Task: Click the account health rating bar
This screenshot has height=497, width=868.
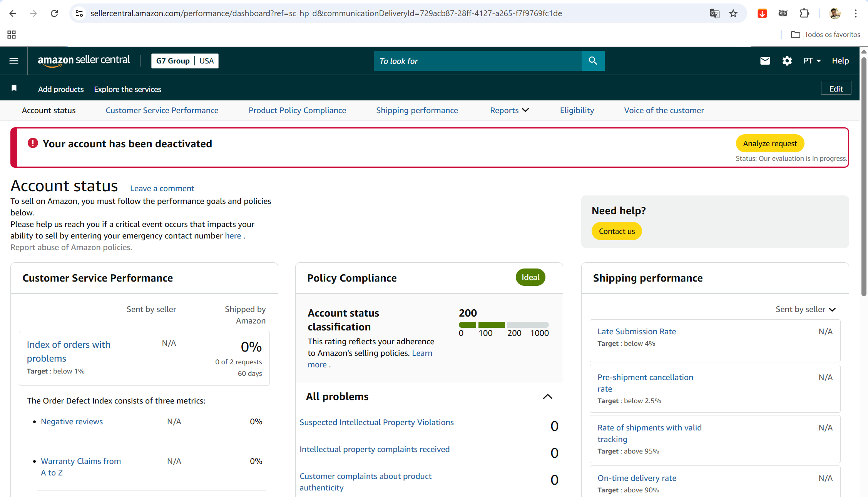Action: pos(503,325)
